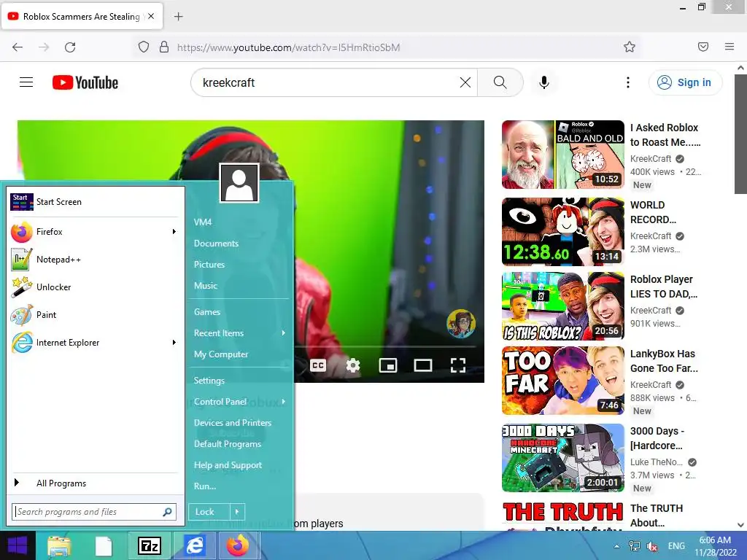The width and height of the screenshot is (747, 560).
Task: Open YouTube three-dot settings menu
Action: pyautogui.click(x=628, y=82)
